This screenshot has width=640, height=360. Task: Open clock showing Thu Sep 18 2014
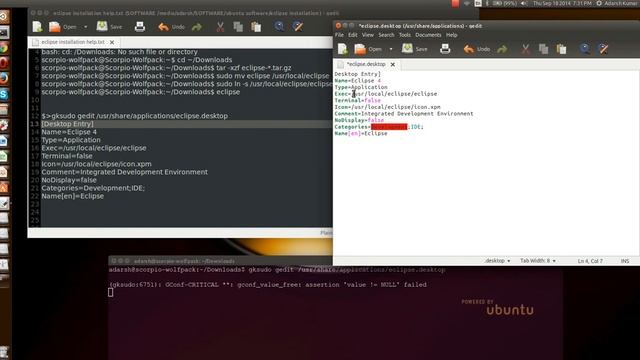coord(562,3)
